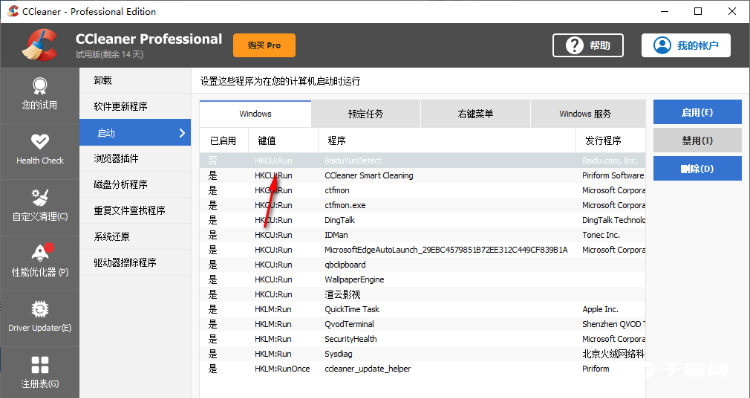Click the 14 days left trial text

pyautogui.click(x=110, y=55)
